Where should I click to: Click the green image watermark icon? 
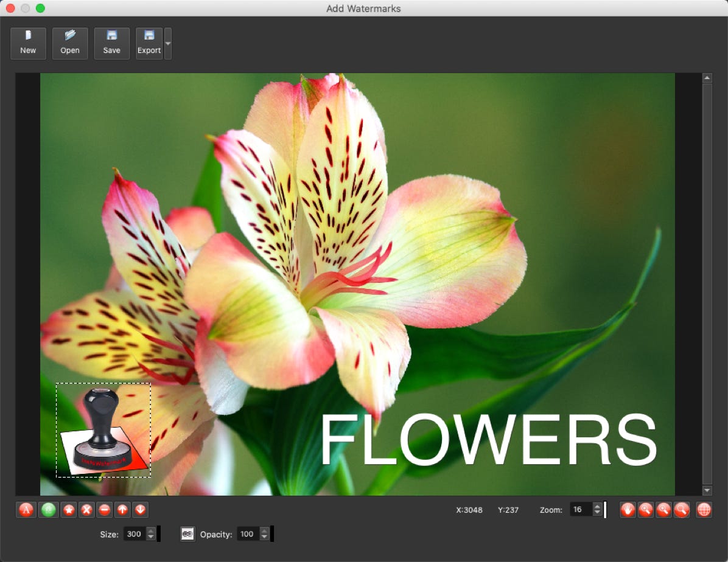pyautogui.click(x=49, y=510)
